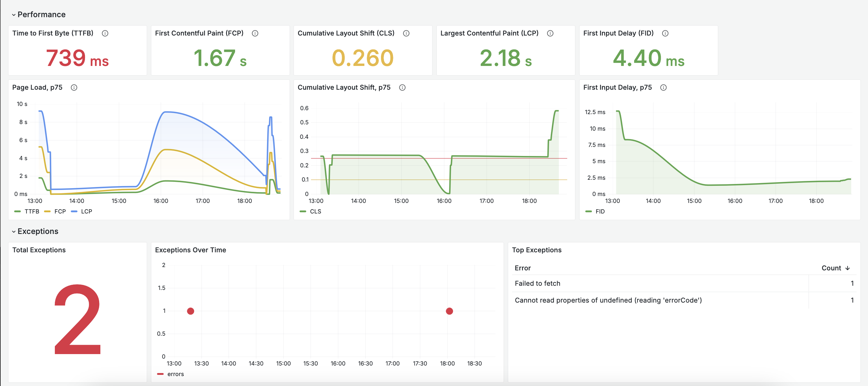
Task: Open the First Input Delay info tooltip
Action: tap(665, 33)
